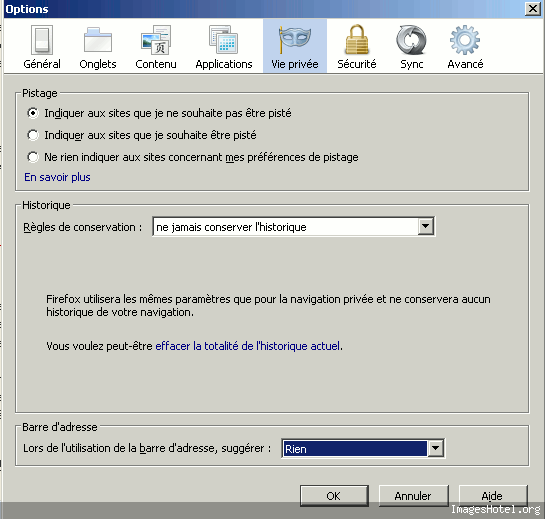The height and width of the screenshot is (519, 545).
Task: Select the Vie privée mask icon
Action: tap(295, 40)
